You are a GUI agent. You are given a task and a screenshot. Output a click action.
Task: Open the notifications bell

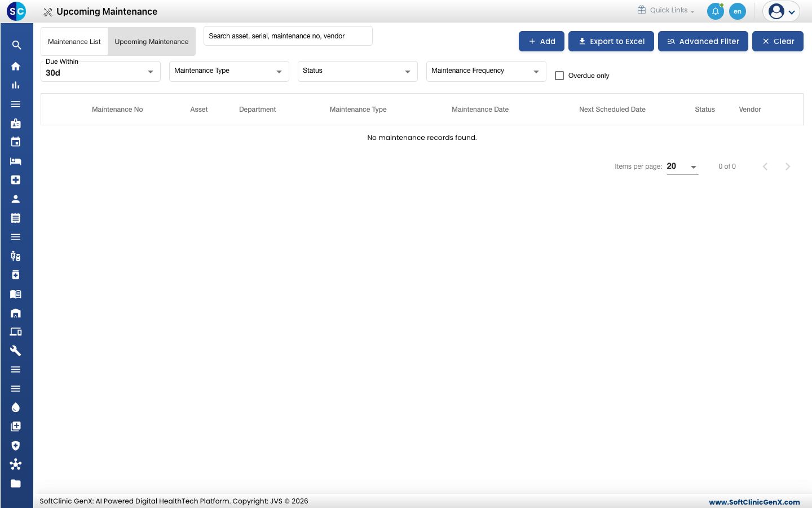(716, 11)
